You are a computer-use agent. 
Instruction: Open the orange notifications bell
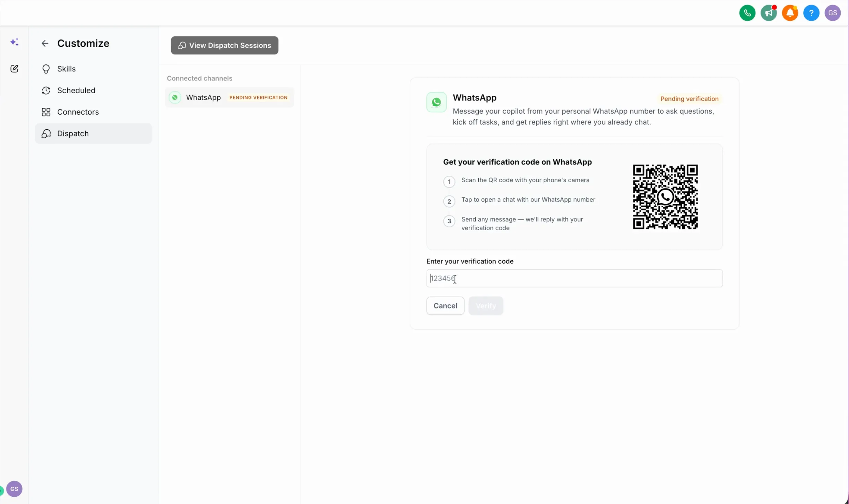790,13
